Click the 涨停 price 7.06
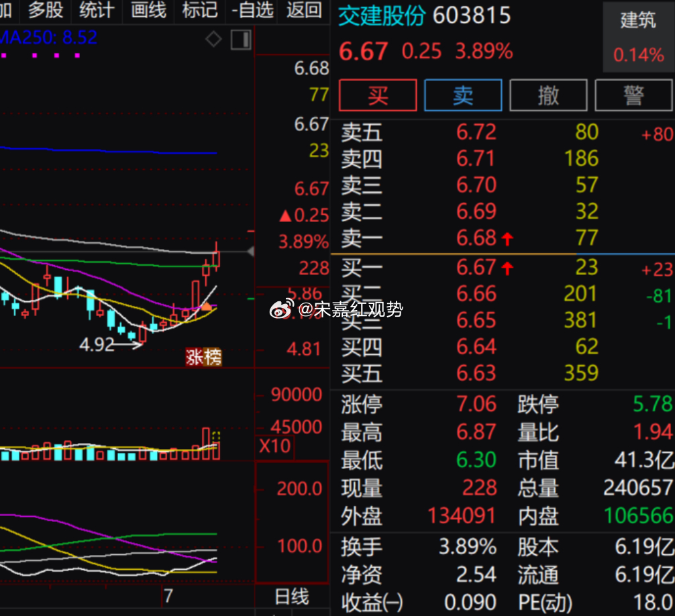 476,404
